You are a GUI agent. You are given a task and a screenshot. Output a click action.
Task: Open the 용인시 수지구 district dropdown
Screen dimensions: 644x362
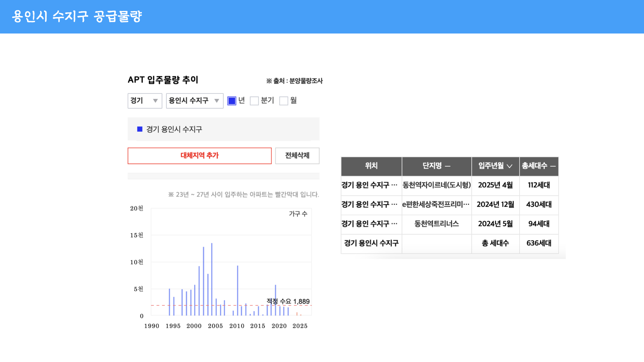195,101
